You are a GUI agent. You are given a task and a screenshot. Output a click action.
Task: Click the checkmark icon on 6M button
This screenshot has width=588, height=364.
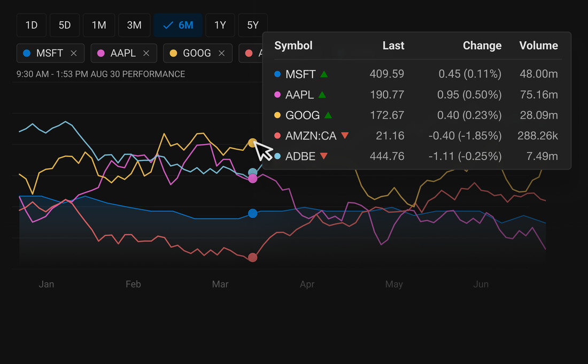click(x=168, y=25)
